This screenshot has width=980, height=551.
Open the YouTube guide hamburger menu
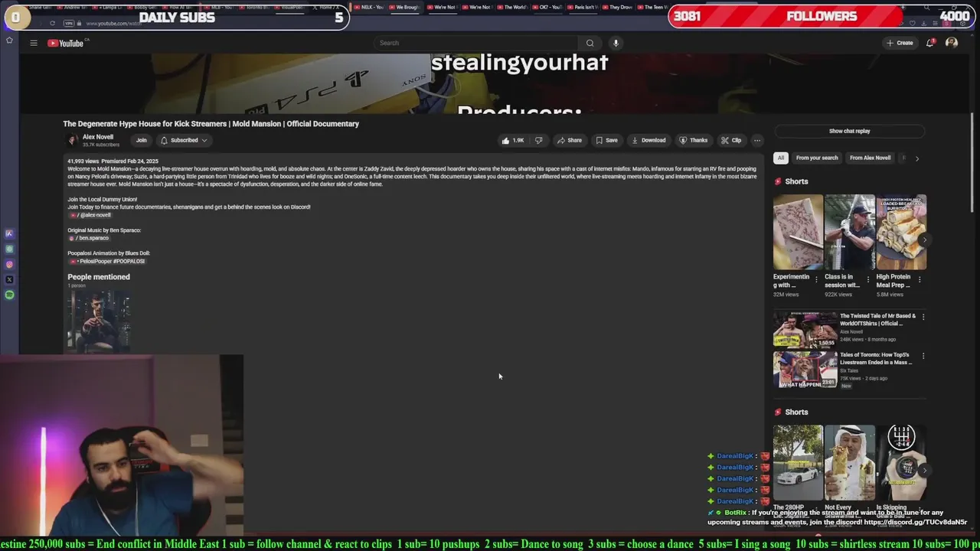34,43
